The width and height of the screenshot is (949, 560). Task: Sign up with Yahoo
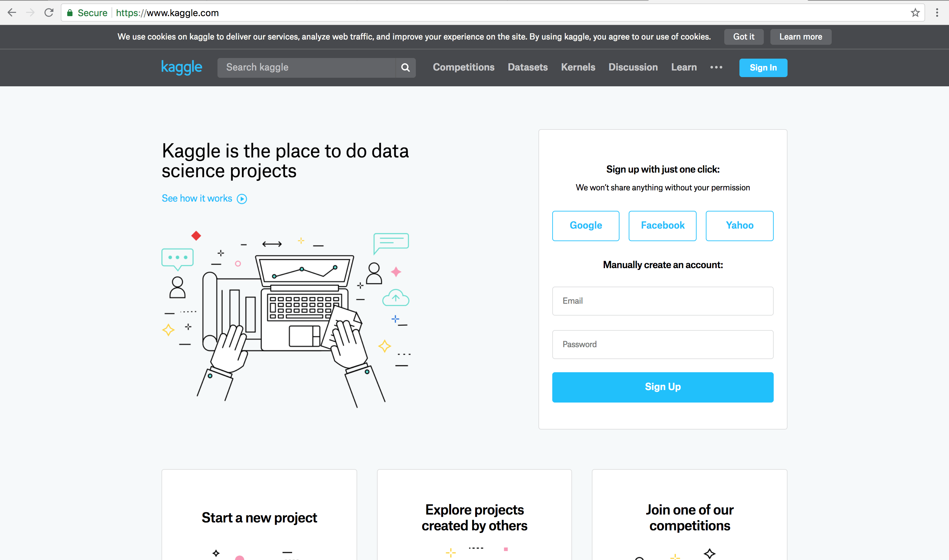point(739,226)
